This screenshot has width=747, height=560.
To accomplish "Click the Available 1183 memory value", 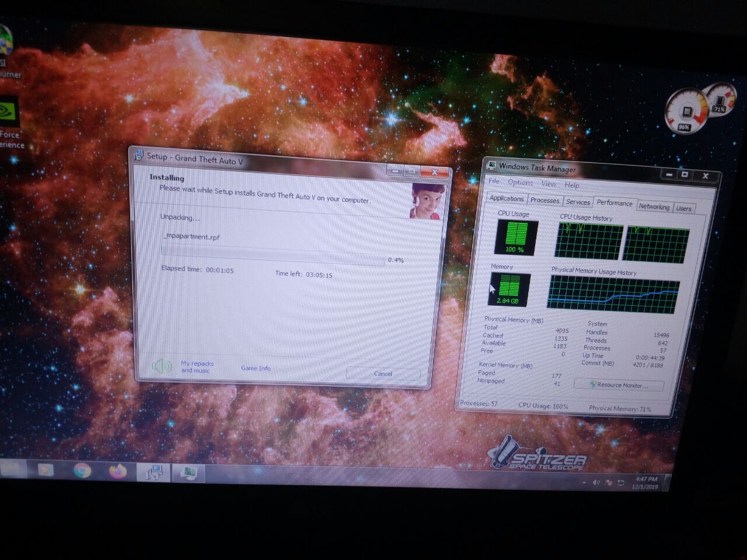I will 560,346.
